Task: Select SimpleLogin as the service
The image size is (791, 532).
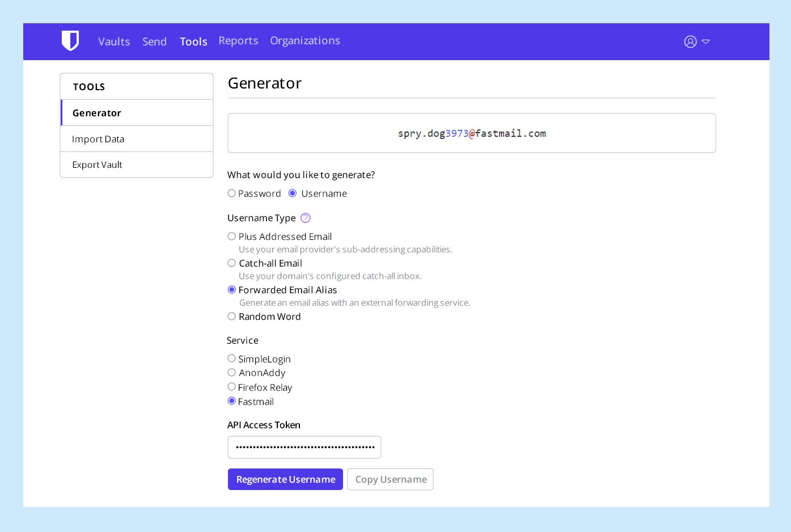Action: [x=232, y=358]
